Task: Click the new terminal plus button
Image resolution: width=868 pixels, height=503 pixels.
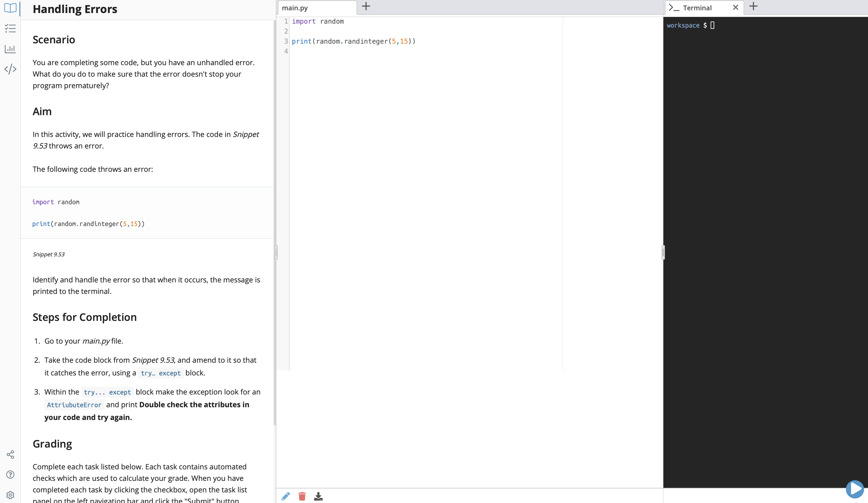Action: click(754, 7)
